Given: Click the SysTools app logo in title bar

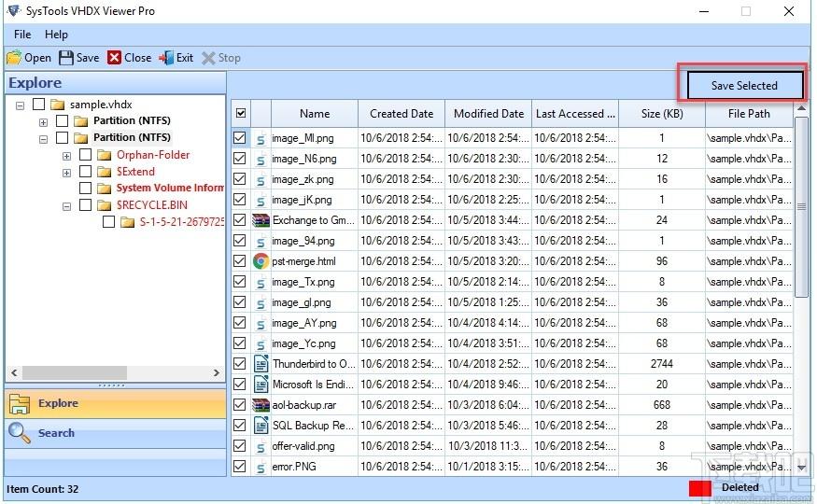Looking at the screenshot, I should coord(14,10).
